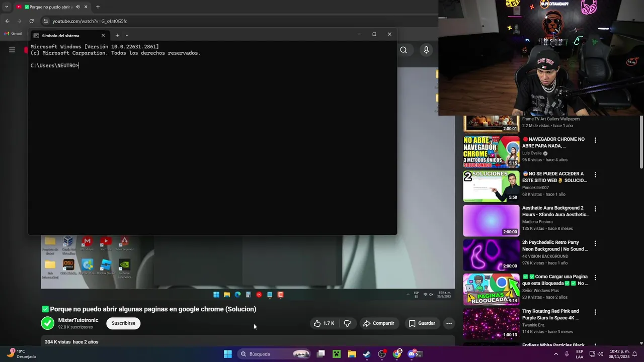Viewport: 644px width, 362px height.
Task: Close the 'Porque no puedo abrir' Chrome tab
Action: pos(86,7)
